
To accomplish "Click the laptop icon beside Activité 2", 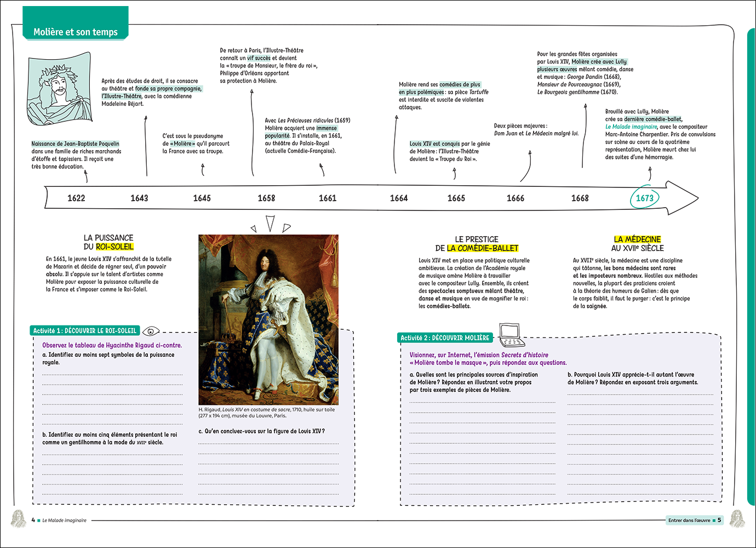I will click(x=511, y=335).
